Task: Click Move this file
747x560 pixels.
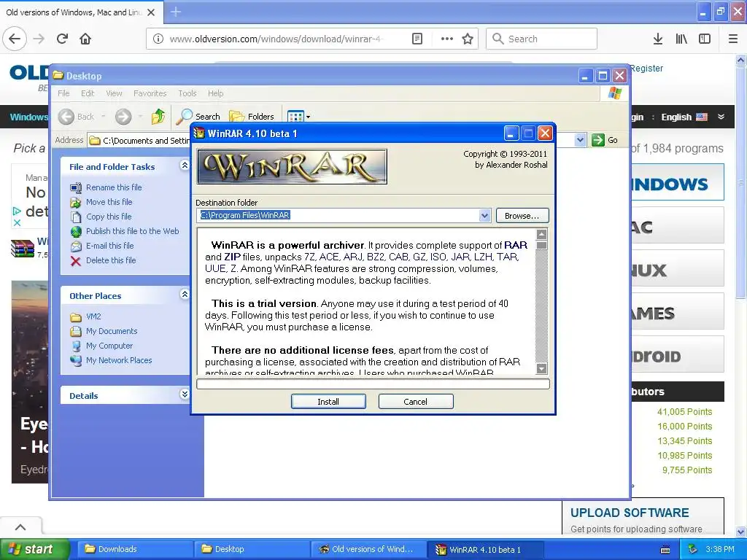Action: click(109, 202)
